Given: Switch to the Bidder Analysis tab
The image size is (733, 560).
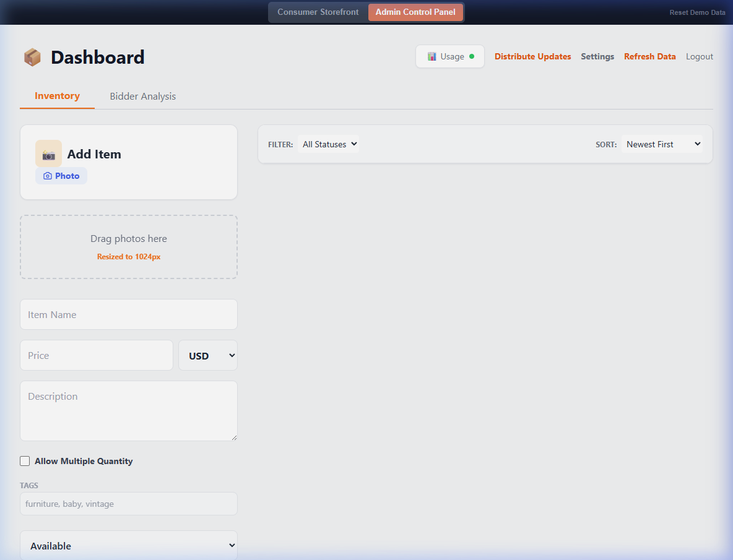Looking at the screenshot, I should point(142,96).
